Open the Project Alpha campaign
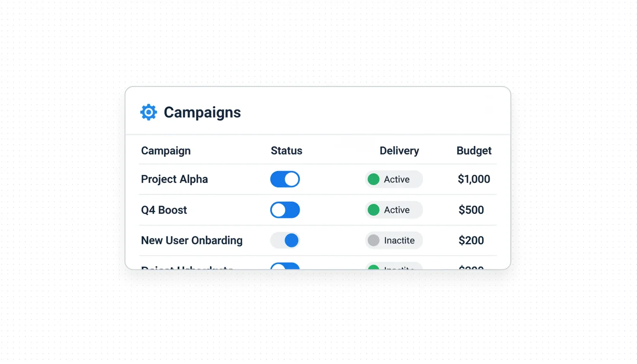 point(174,179)
